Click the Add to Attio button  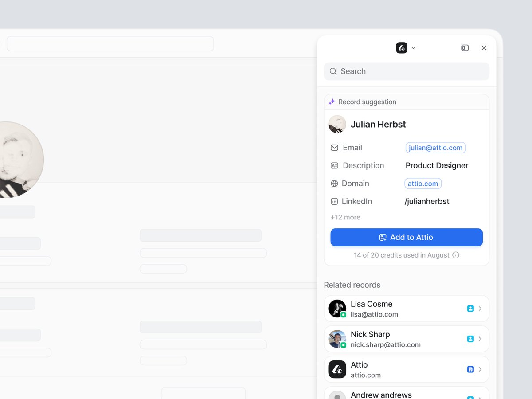(x=407, y=237)
